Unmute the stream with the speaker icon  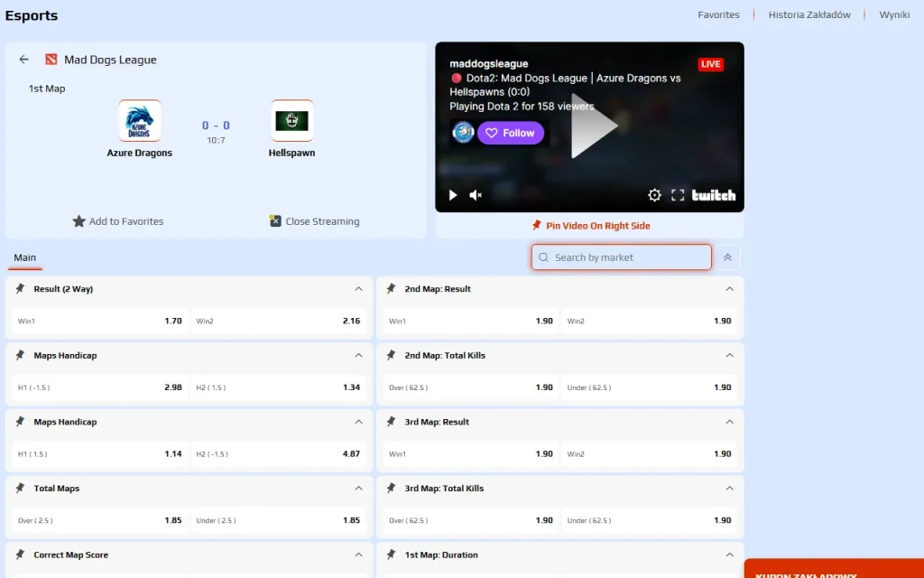click(x=476, y=195)
